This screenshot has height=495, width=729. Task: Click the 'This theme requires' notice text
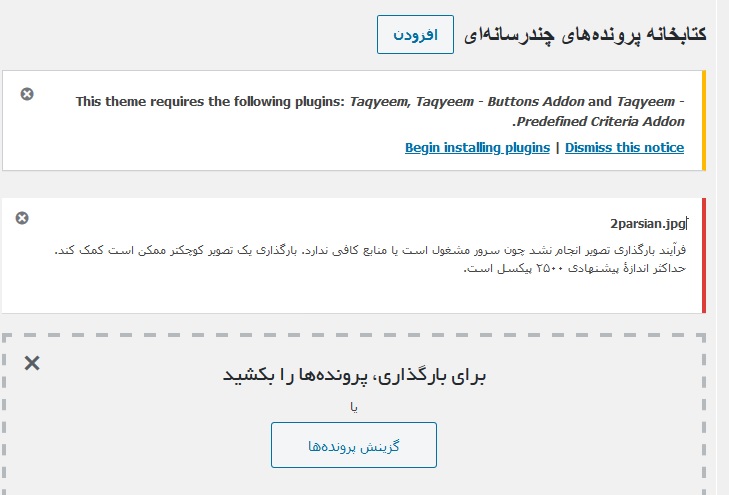pos(211,101)
